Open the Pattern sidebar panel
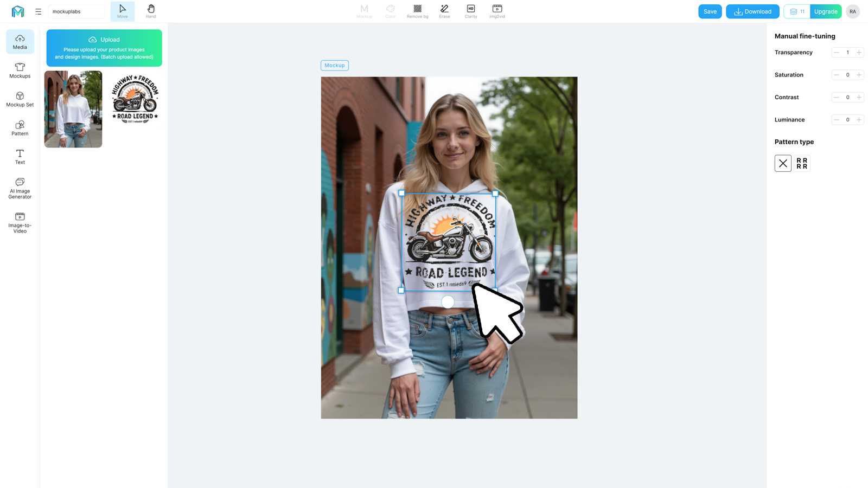Image resolution: width=868 pixels, height=488 pixels. [20, 128]
